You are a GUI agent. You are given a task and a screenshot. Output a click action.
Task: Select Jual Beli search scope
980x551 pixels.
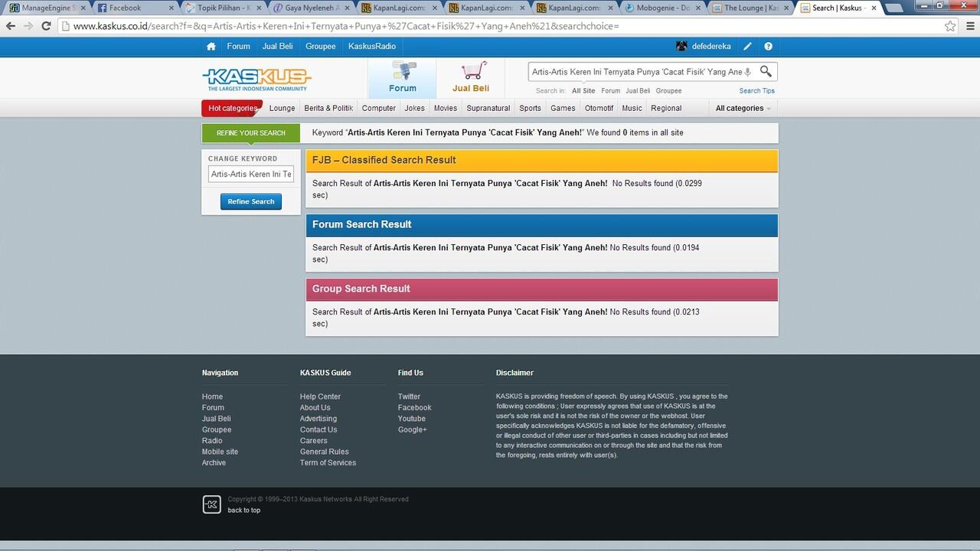[x=638, y=90]
